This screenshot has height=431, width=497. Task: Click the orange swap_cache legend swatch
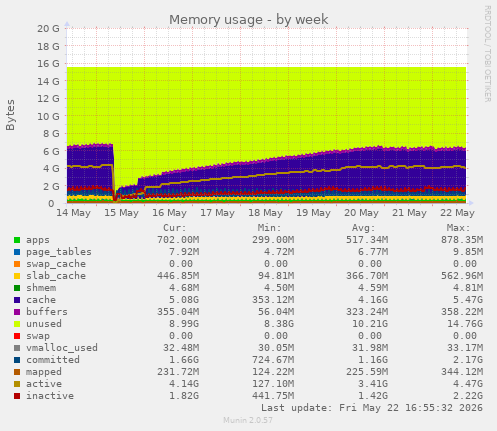point(17,264)
